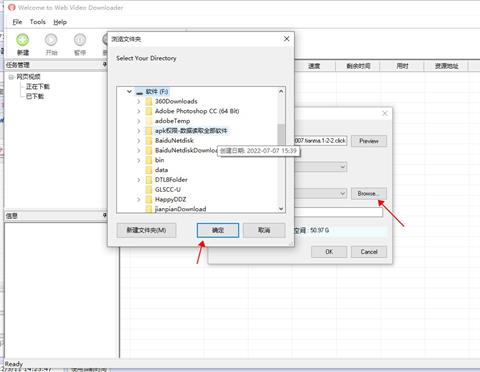Viewport: 480px width, 372px height.
Task: Click the 暂停 pause toolbar icon
Action: (x=80, y=40)
